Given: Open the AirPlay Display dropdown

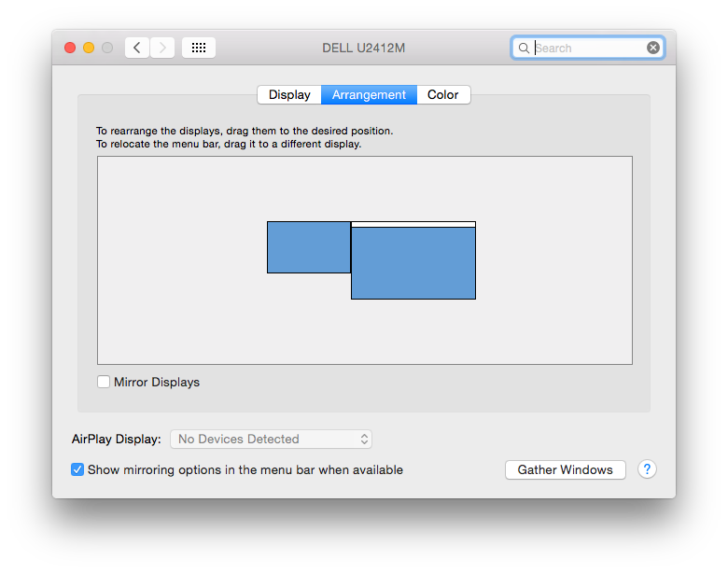Looking at the screenshot, I should click(x=271, y=439).
